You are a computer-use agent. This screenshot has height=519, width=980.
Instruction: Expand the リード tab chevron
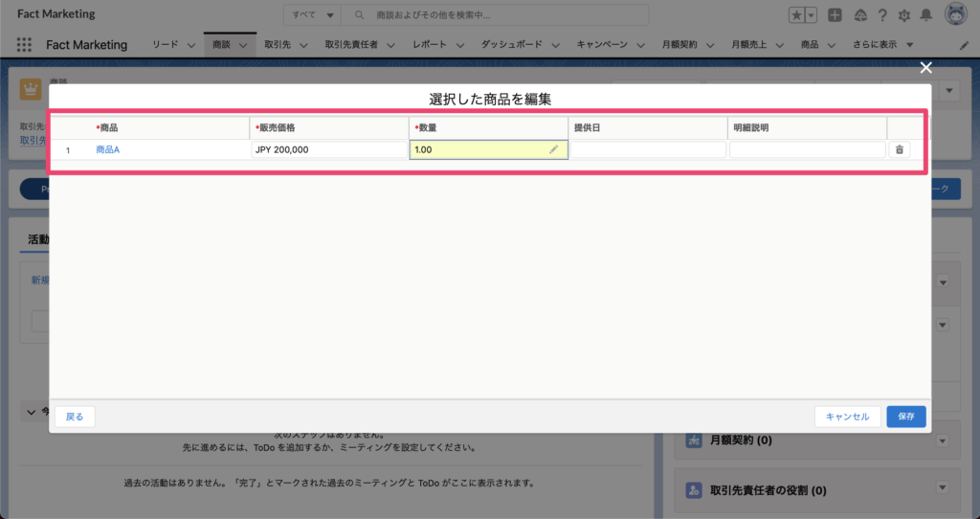[191, 45]
